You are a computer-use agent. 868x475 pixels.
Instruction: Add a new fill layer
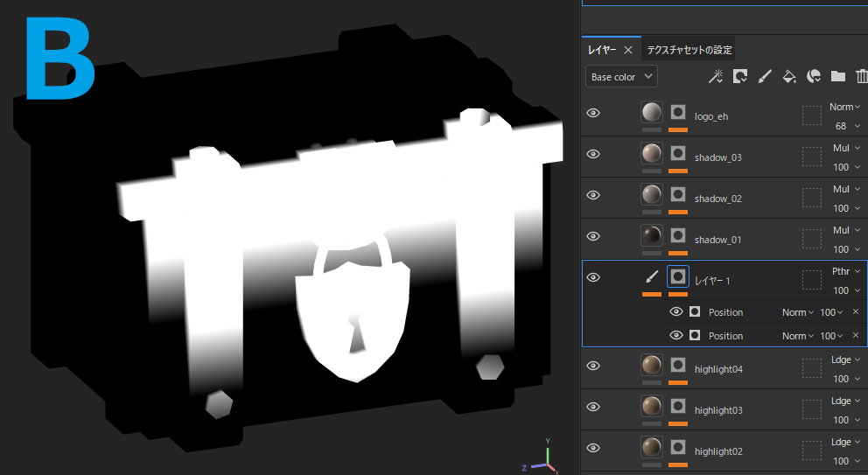click(x=788, y=77)
